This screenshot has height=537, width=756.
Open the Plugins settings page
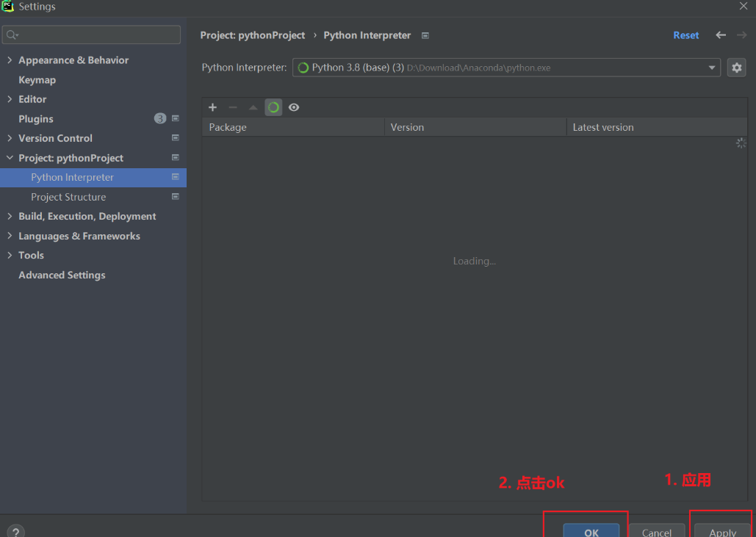click(x=38, y=118)
